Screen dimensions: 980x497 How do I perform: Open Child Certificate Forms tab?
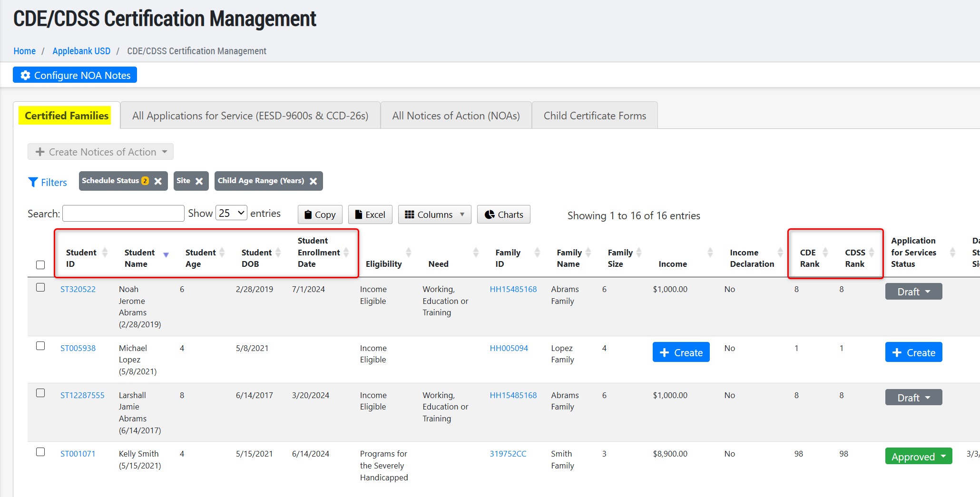pos(595,116)
